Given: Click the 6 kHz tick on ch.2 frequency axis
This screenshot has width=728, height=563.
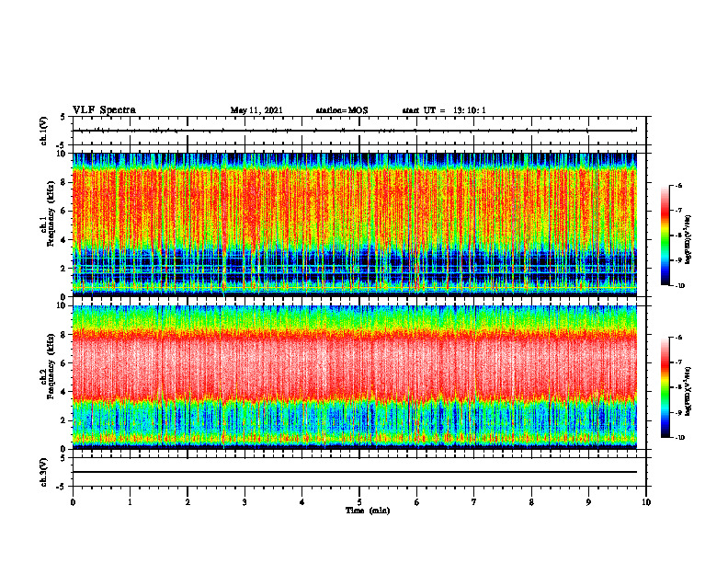Looking at the screenshot, I should click(x=63, y=363).
